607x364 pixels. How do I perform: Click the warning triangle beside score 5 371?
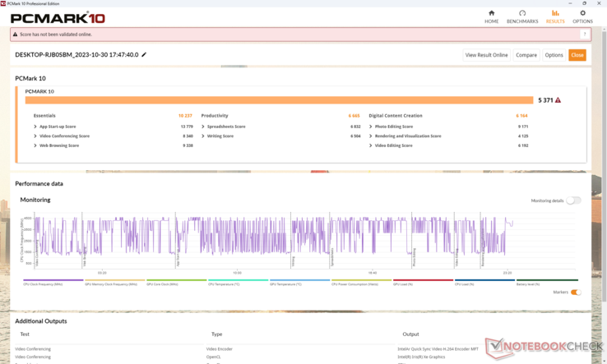[x=558, y=100]
